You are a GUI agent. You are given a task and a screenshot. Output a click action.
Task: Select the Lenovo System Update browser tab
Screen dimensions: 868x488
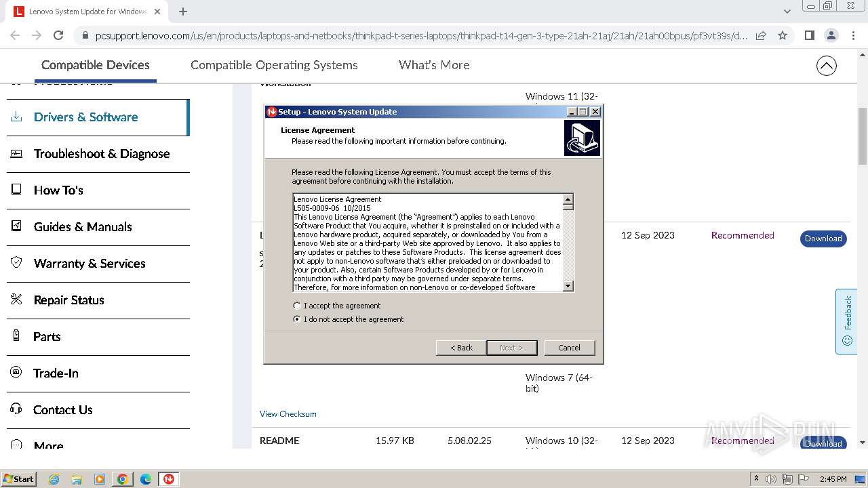click(x=88, y=12)
